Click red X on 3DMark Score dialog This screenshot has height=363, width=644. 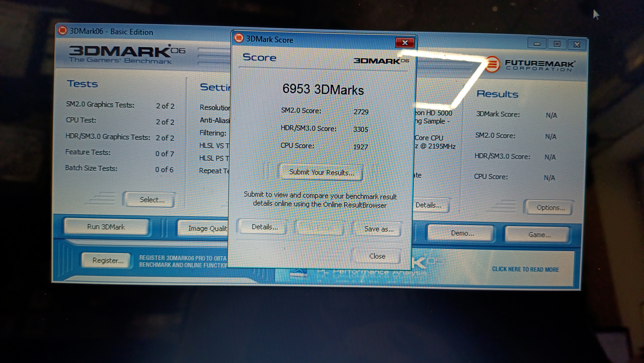point(405,43)
